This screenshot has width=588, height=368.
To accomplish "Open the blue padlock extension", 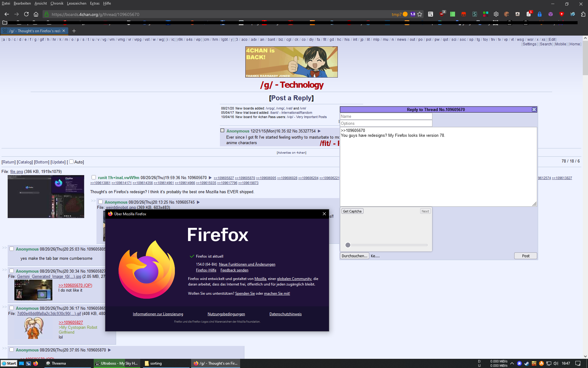I will coord(540,14).
